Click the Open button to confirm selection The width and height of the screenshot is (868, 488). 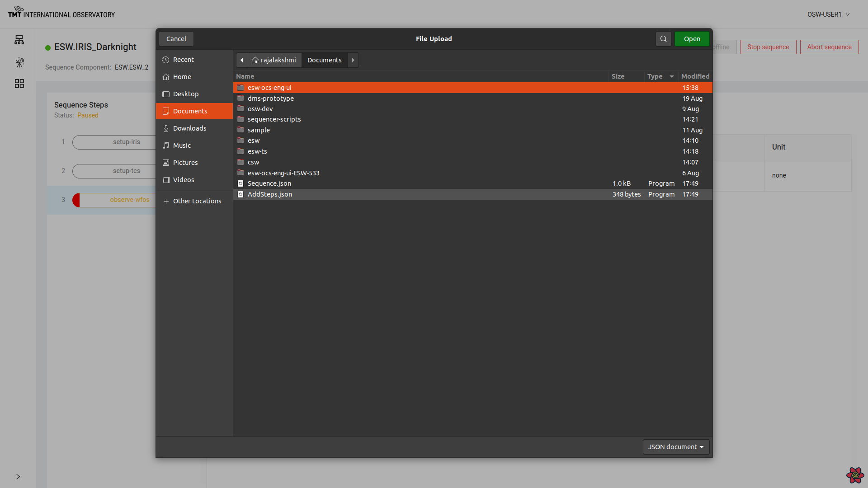pos(692,38)
